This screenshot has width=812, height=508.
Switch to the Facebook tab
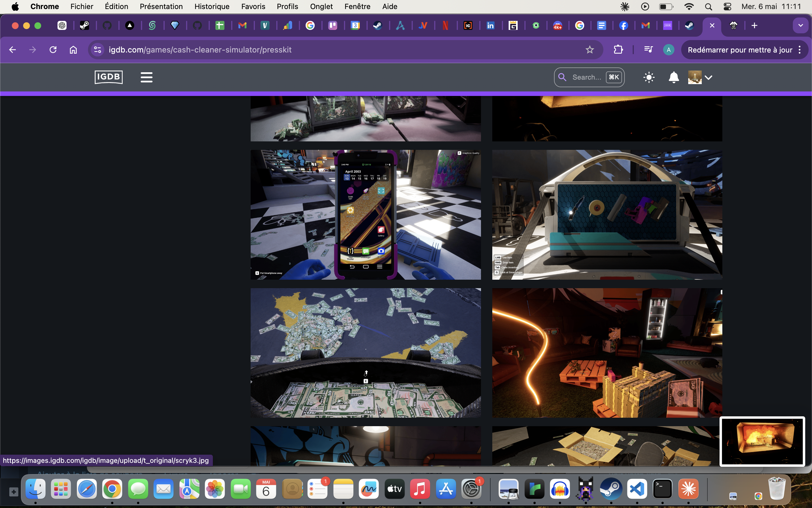point(623,25)
